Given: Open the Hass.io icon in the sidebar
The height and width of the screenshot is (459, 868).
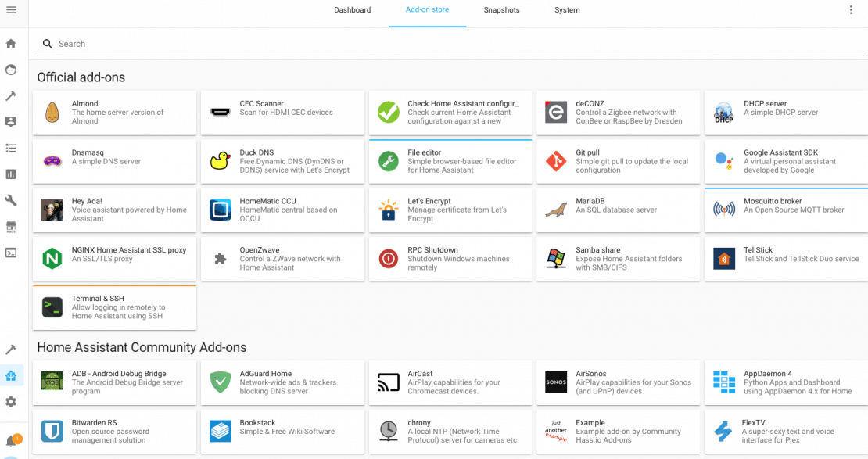Looking at the screenshot, I should point(11,376).
